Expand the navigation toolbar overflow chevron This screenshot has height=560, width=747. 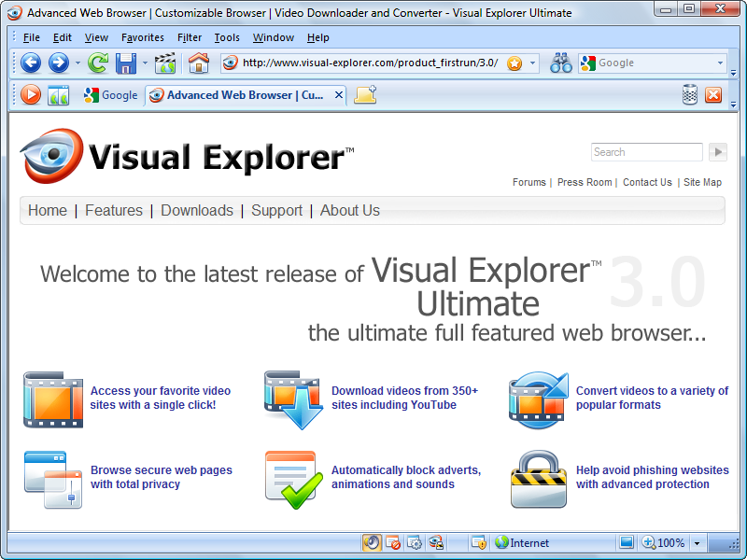(734, 73)
